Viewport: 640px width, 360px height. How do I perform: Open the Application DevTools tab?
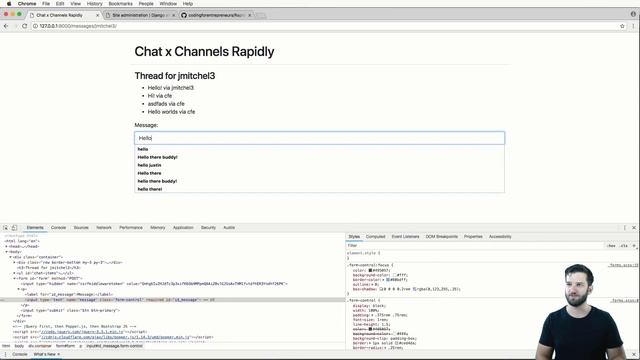[183, 228]
